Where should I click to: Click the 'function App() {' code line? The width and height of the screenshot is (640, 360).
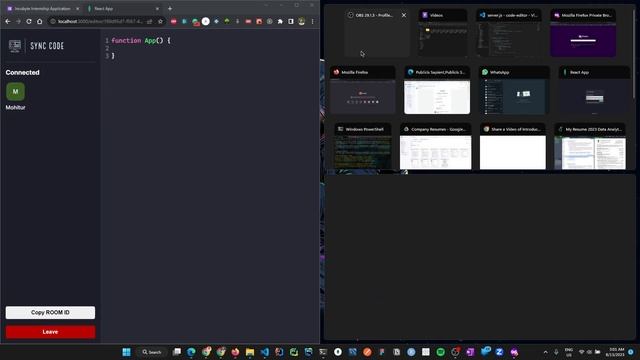[141, 40]
